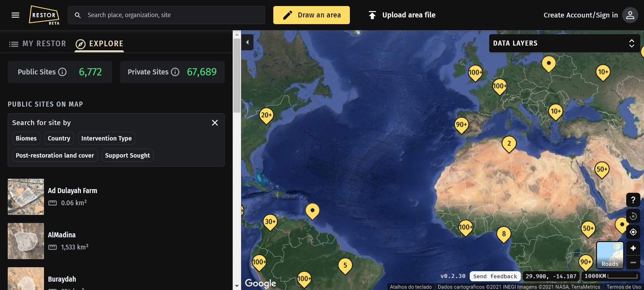Click the user profile avatar icon
The height and width of the screenshot is (290, 644).
coord(630,15)
